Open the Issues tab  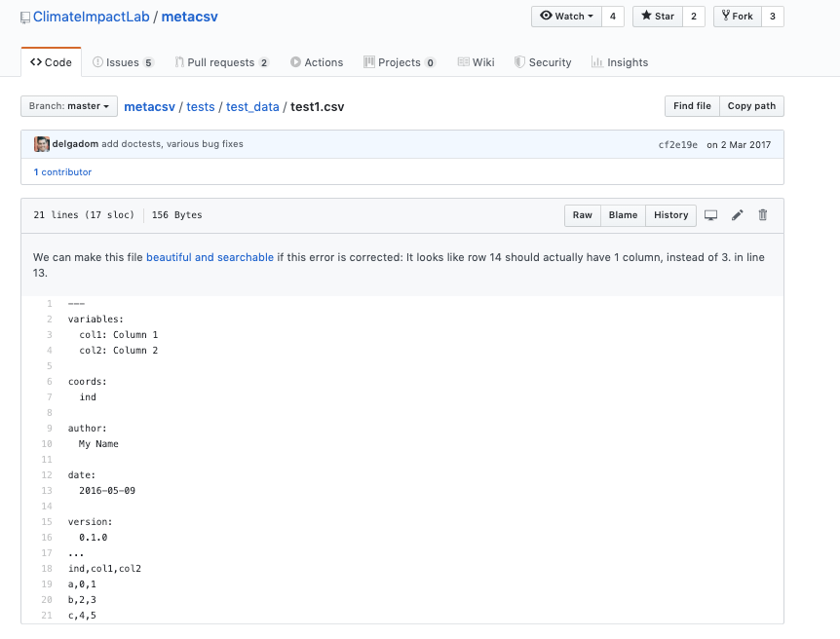123,62
